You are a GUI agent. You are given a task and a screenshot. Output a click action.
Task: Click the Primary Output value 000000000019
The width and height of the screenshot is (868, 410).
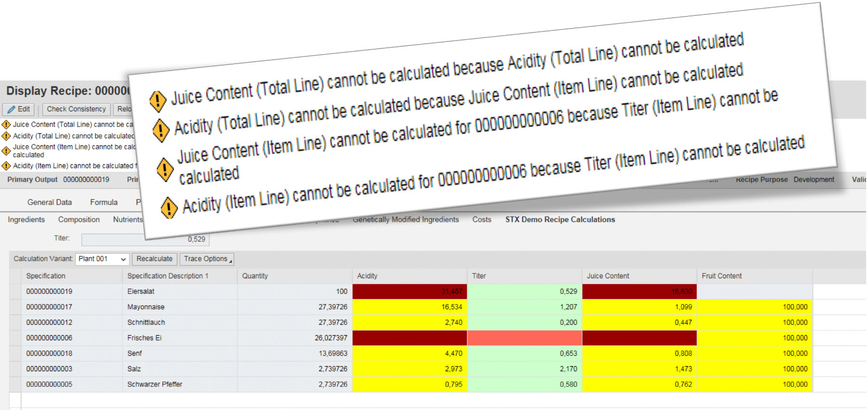point(86,179)
